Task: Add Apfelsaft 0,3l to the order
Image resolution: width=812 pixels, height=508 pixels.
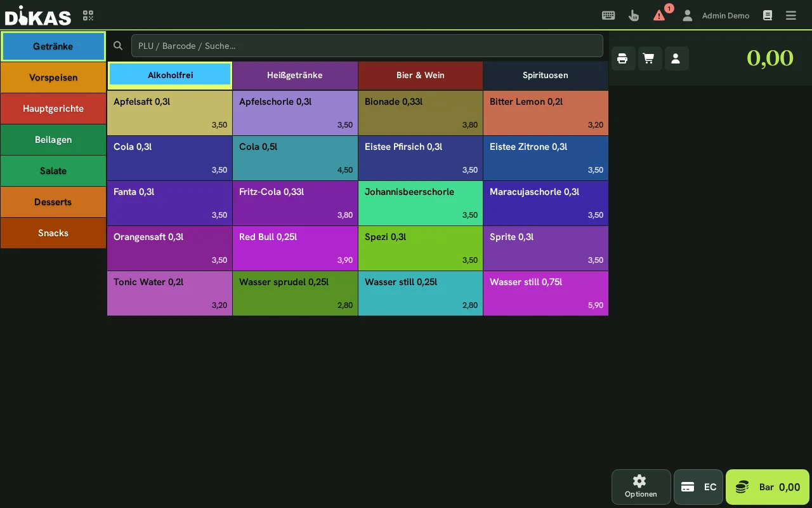Action: point(170,113)
